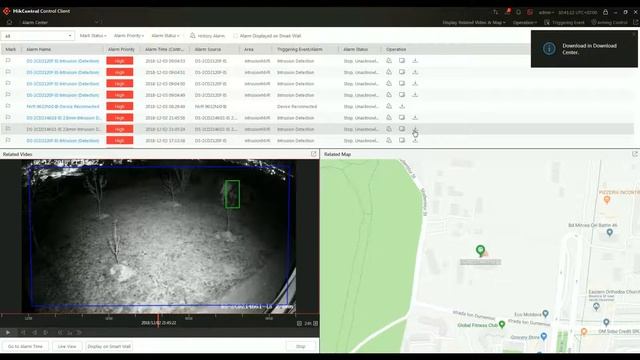This screenshot has width=640, height=360.
Task: Toggle the mark flag on the highlighted 21:45:29 row
Action: pos(8,129)
